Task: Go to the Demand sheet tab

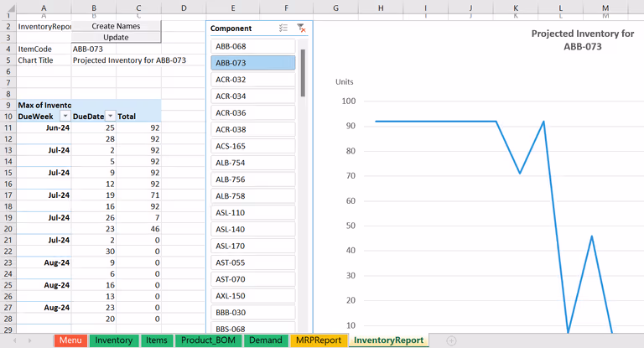Action: click(x=266, y=340)
